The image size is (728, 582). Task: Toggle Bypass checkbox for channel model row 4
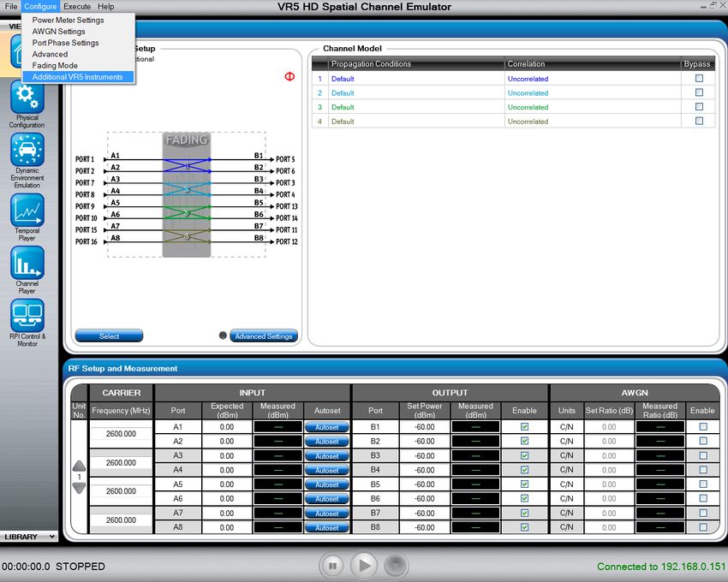point(699,121)
